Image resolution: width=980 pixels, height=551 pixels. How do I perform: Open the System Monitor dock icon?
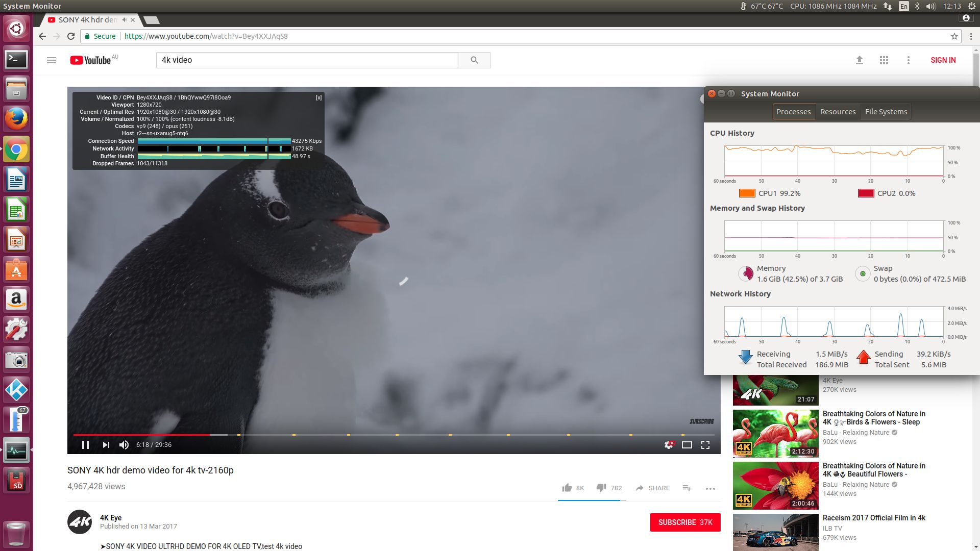coord(16,450)
